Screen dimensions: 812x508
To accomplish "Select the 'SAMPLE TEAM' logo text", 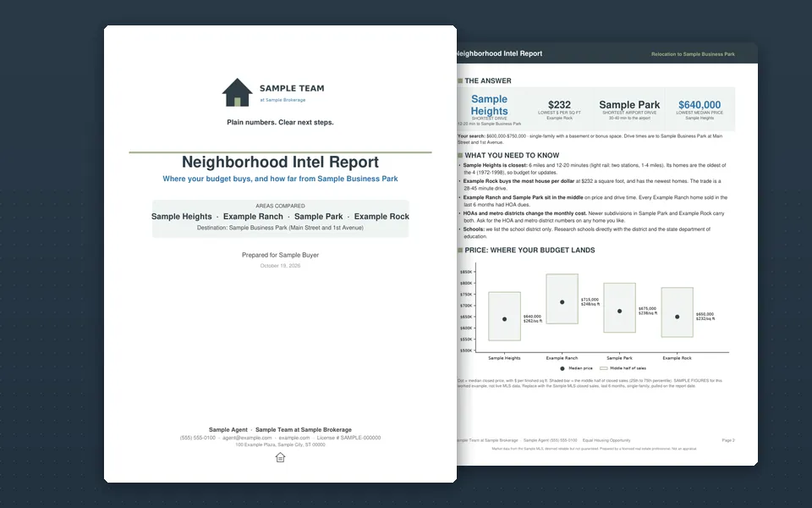I will (292, 89).
